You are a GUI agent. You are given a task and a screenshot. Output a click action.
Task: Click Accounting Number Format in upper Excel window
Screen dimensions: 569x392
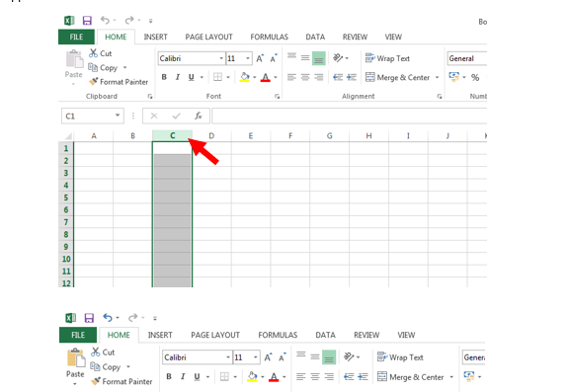click(x=454, y=76)
